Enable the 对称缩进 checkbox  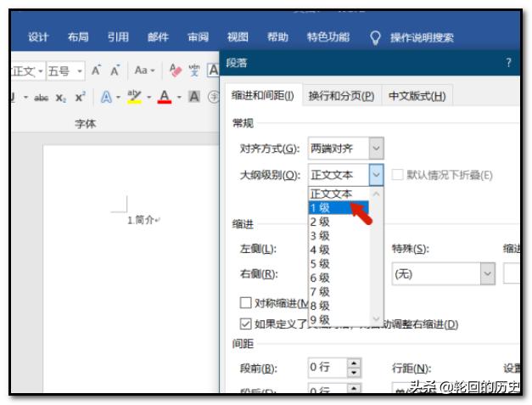pyautogui.click(x=246, y=302)
